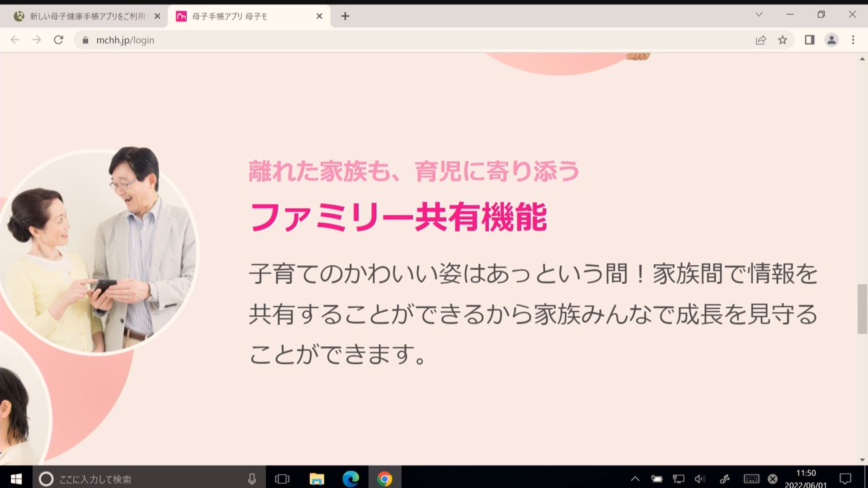This screenshot has width=868, height=488.
Task: Share this page via share icon
Action: (x=761, y=40)
